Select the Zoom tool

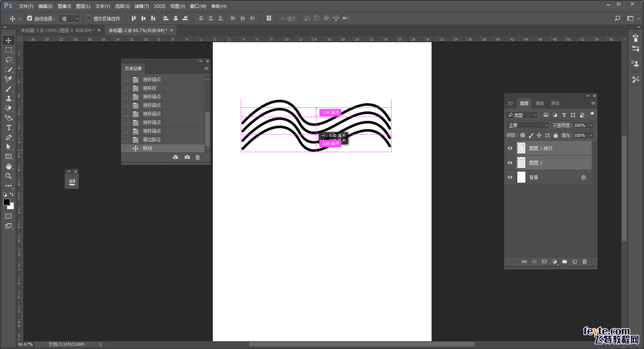[x=8, y=176]
